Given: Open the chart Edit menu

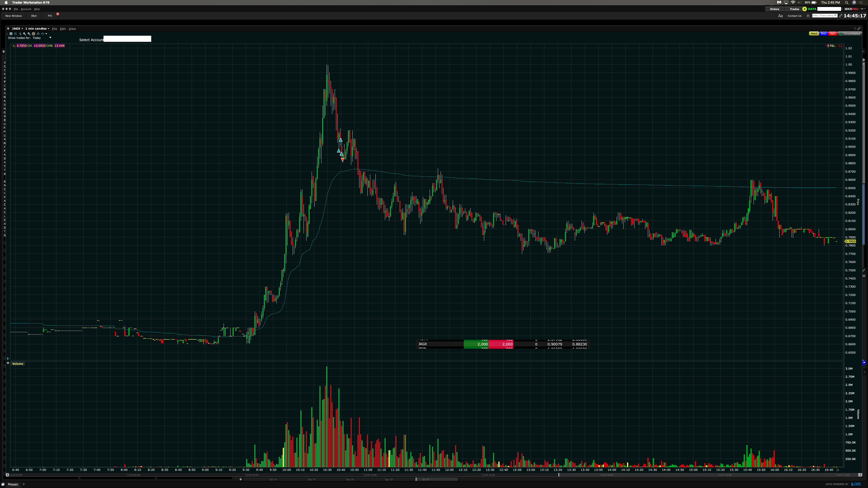Looking at the screenshot, I should point(63,29).
